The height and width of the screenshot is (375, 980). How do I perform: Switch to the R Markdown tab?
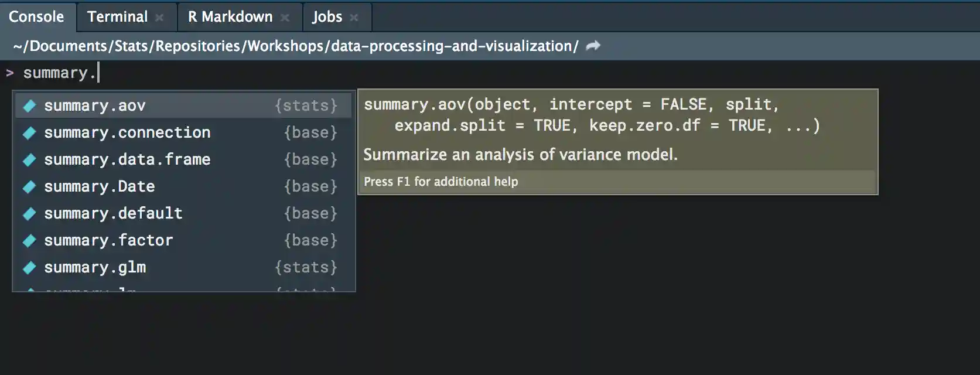(230, 16)
